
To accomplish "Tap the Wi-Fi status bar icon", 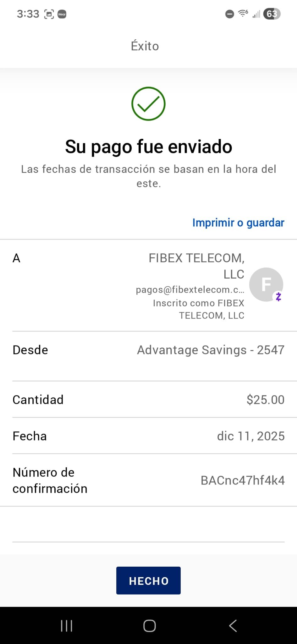I will click(243, 14).
